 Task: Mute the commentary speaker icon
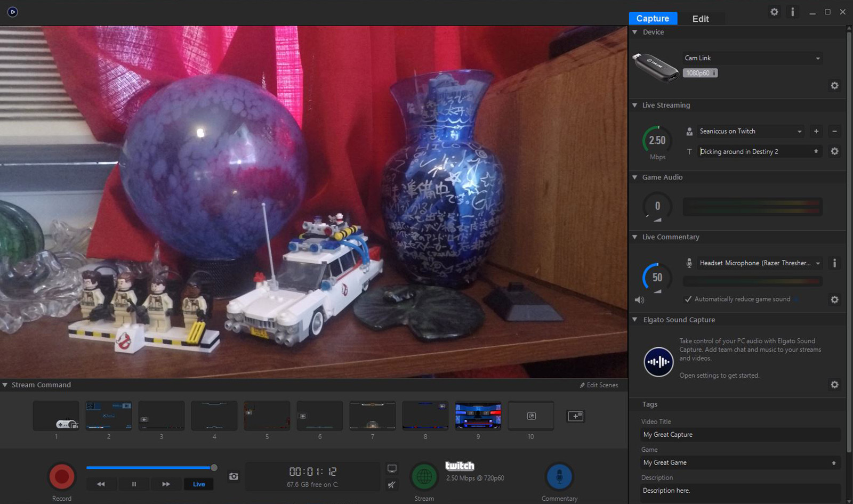tap(639, 300)
